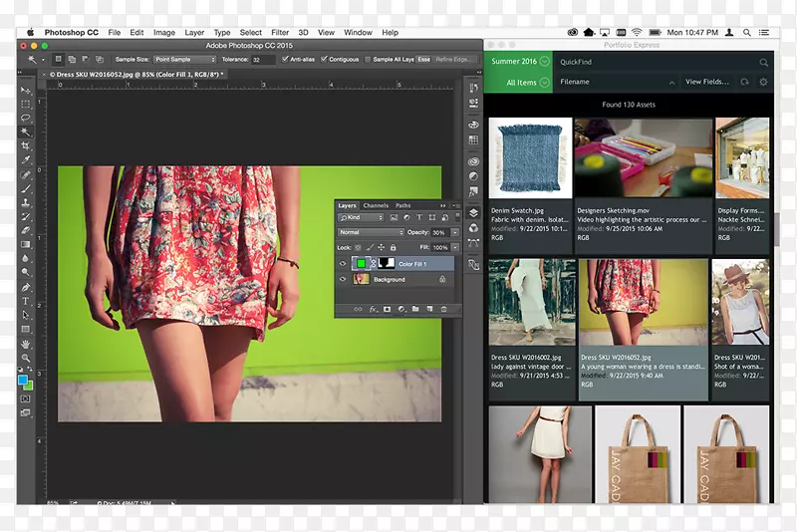Open the Sample Size dropdown
Image resolution: width=797 pixels, height=532 pixels.
pyautogui.click(x=185, y=60)
